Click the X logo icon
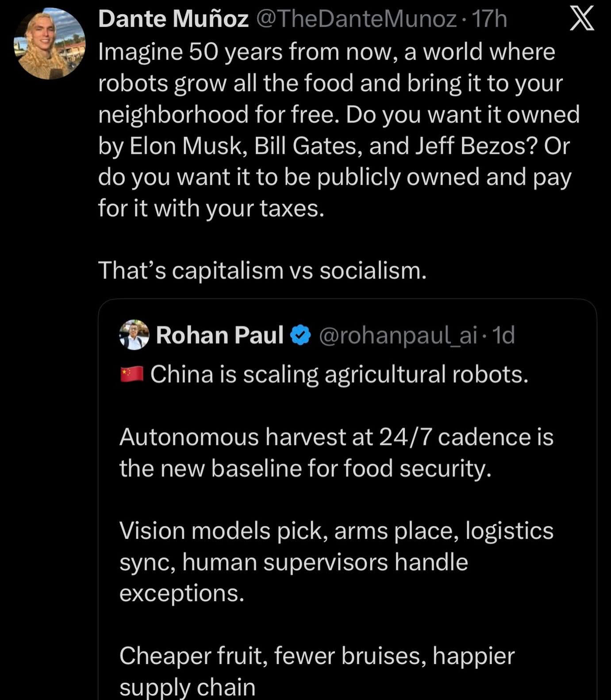This screenshot has width=611, height=700. [x=582, y=20]
